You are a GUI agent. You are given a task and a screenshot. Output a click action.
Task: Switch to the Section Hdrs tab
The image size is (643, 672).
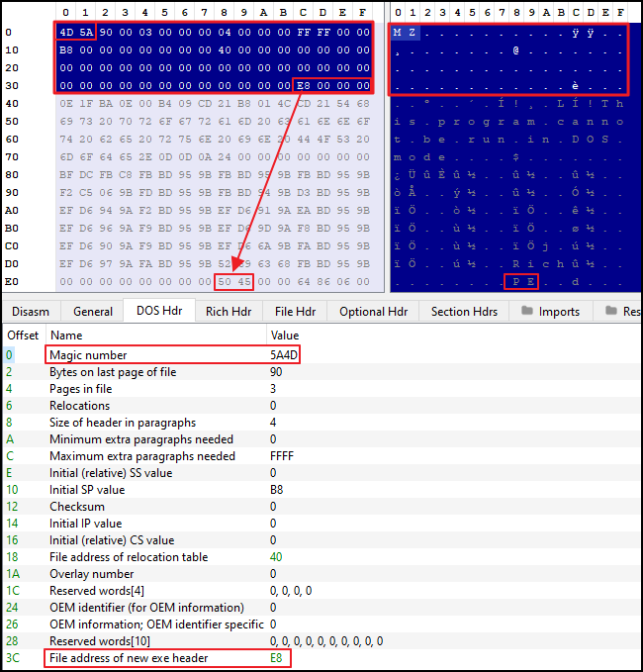click(x=464, y=312)
